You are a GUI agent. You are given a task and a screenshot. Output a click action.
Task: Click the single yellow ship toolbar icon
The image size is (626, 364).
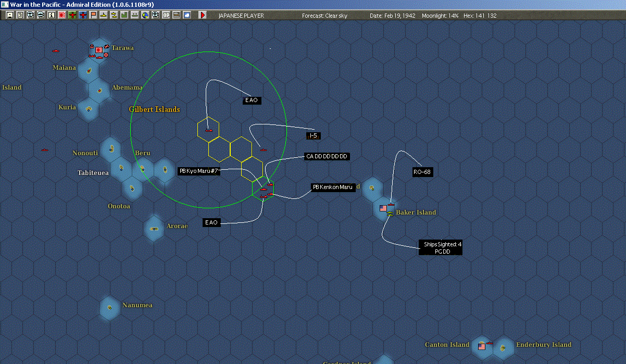104,15
